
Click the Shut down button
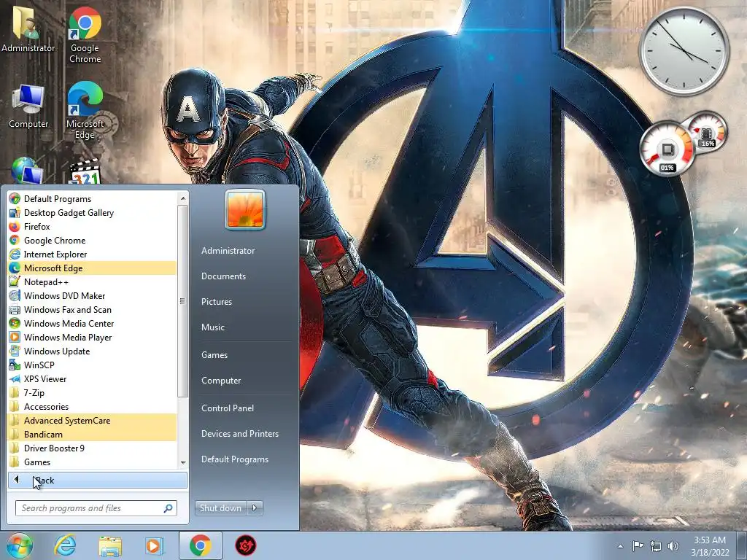(x=220, y=508)
